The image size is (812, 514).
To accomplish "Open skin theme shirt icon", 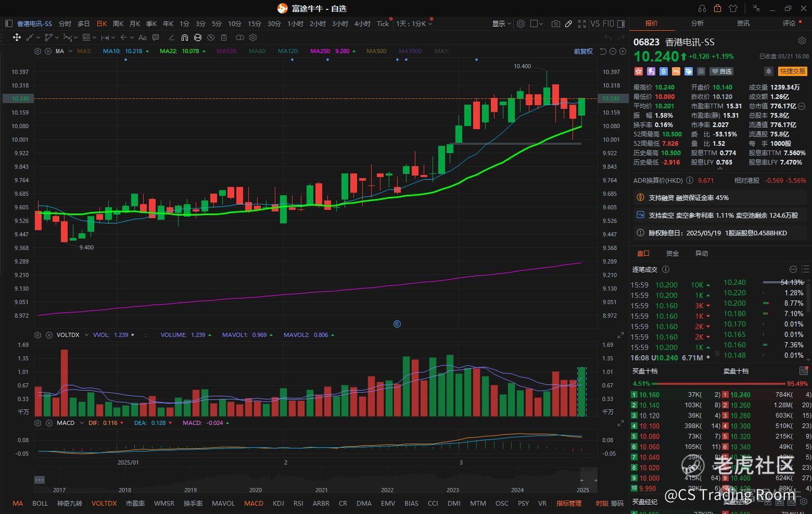I will 733,8.
